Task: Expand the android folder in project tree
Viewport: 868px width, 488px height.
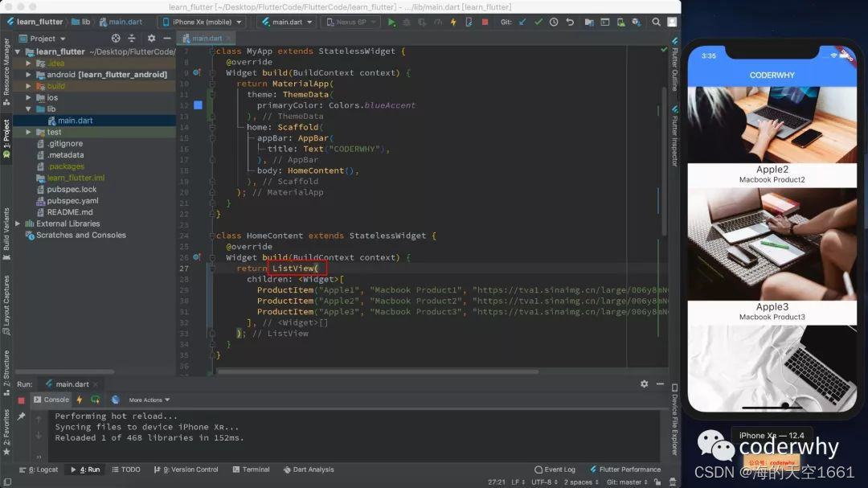Action: [x=28, y=74]
